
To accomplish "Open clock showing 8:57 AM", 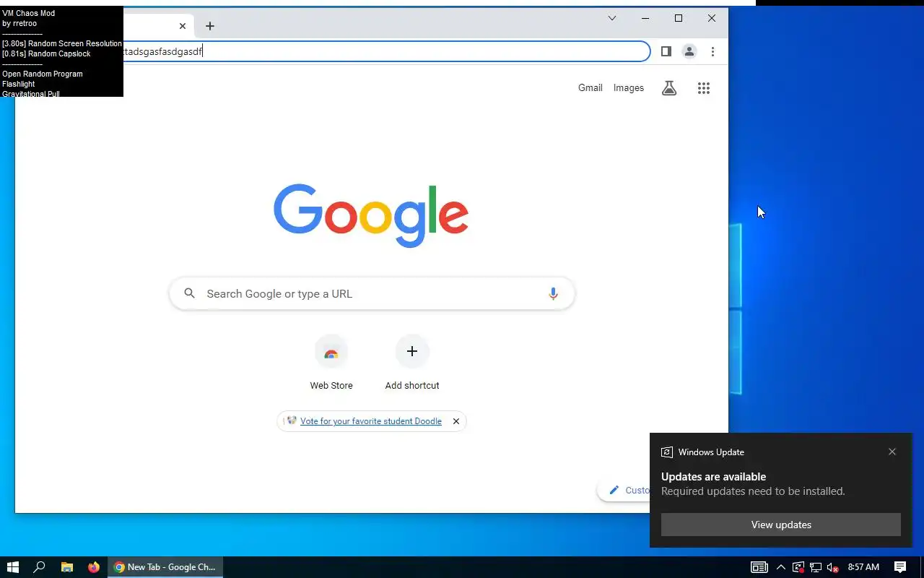I will tap(863, 567).
